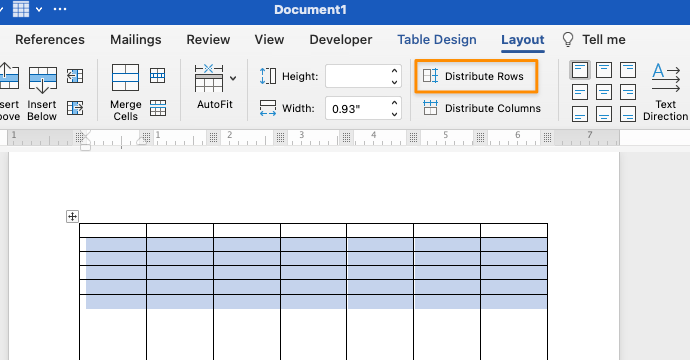The width and height of the screenshot is (690, 360).
Task: Select Align Top Center cell alignment
Action: [x=604, y=70]
